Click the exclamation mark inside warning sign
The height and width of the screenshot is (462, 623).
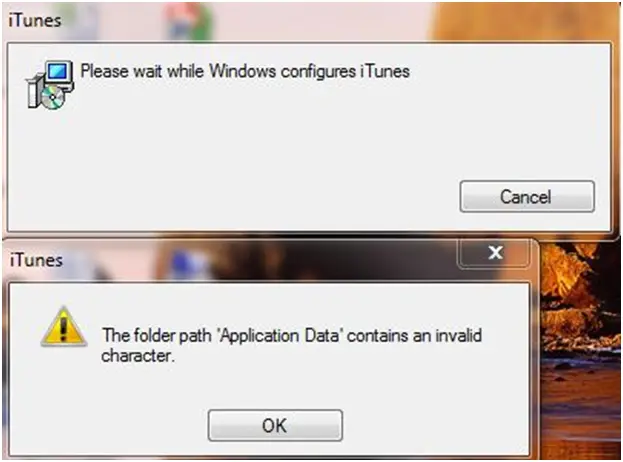(64, 328)
